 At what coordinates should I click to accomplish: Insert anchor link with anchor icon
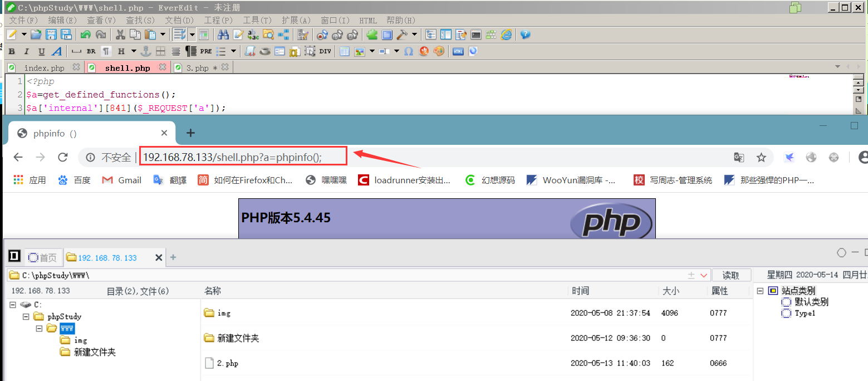coord(145,51)
